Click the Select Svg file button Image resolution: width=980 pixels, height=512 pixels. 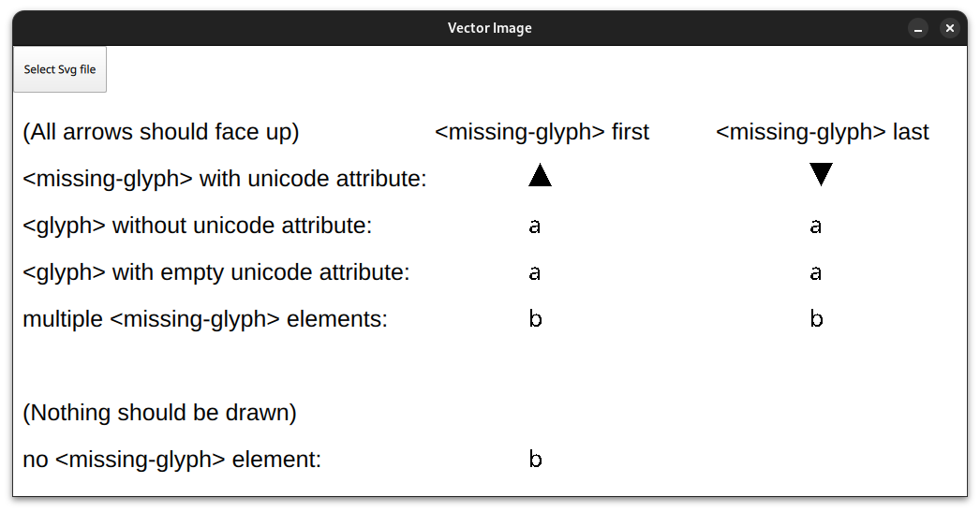point(60,69)
